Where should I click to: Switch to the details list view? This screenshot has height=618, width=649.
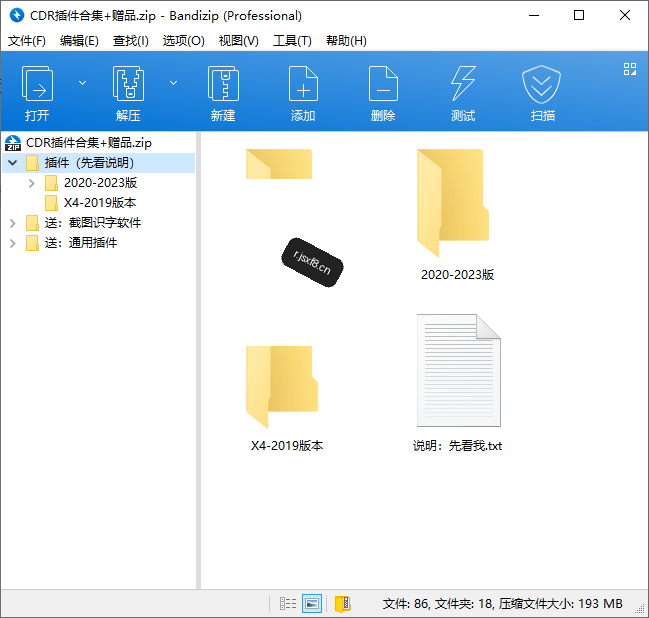click(288, 604)
